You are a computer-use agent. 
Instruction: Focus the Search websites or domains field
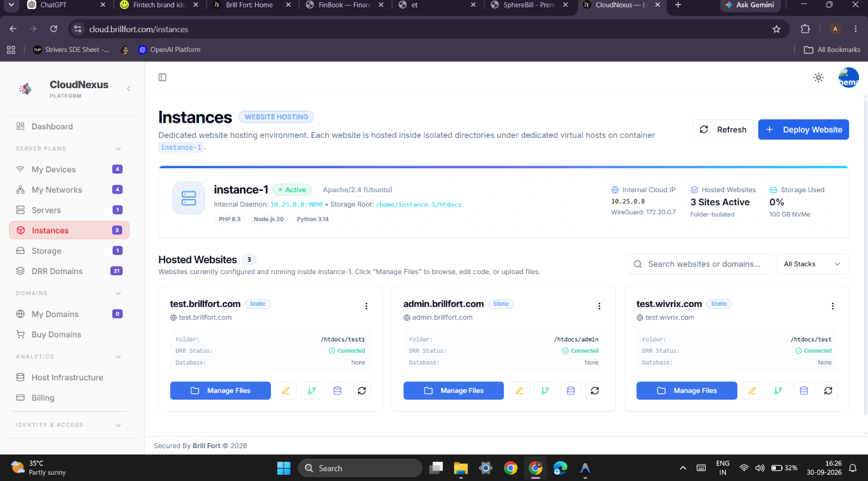(x=699, y=264)
